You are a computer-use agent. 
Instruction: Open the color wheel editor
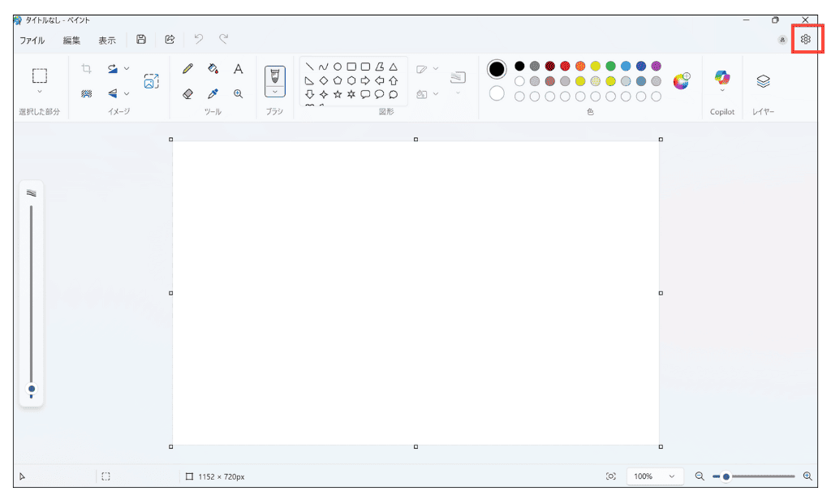[681, 81]
